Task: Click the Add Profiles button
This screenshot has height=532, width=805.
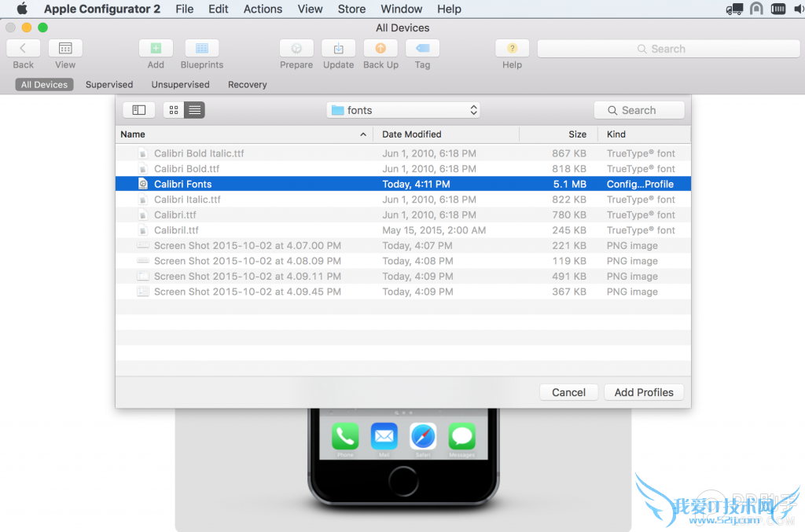Action: tap(644, 392)
